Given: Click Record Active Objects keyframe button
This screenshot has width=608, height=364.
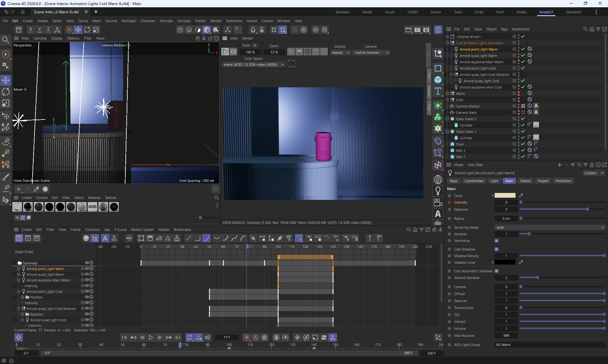Looking at the screenshot, I should [x=247, y=337].
